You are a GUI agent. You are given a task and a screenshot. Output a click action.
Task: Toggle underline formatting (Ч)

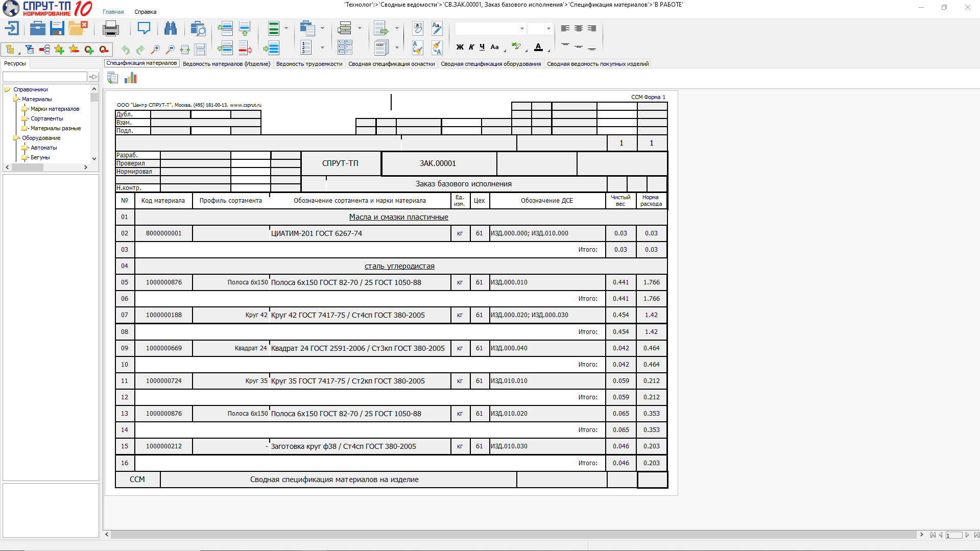point(482,47)
